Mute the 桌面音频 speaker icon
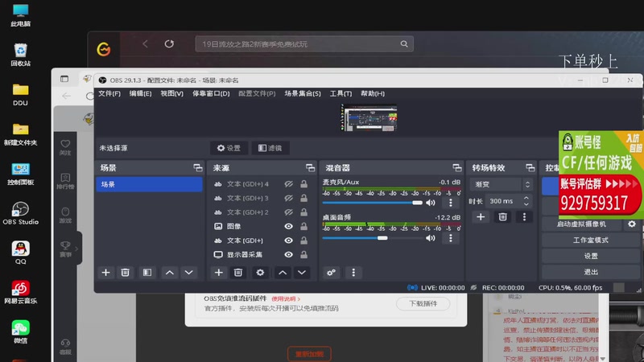The height and width of the screenshot is (362, 644). 431,237
